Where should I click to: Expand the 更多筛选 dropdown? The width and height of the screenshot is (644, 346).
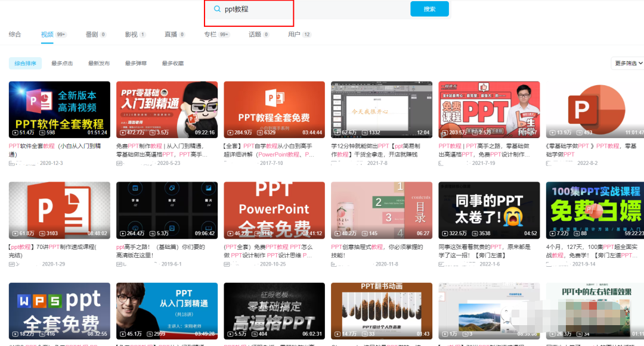(x=628, y=63)
